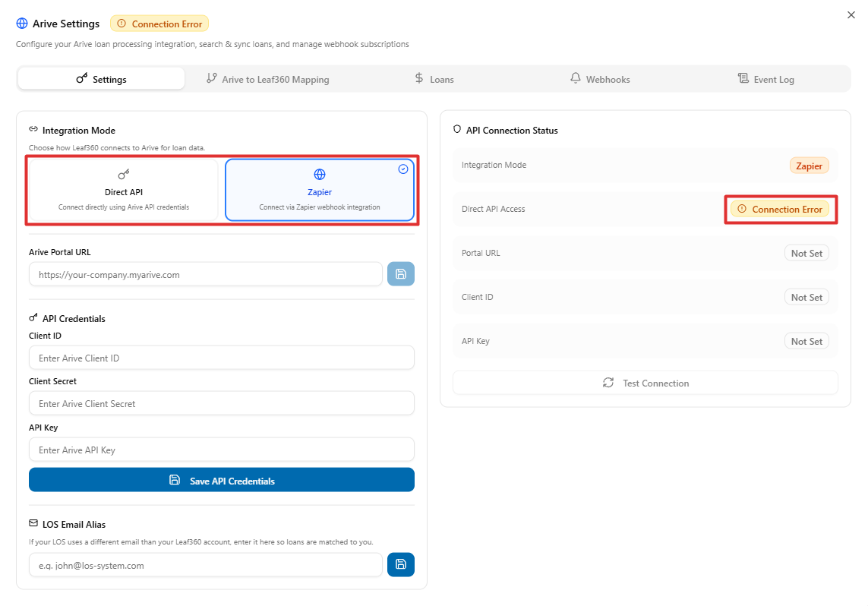Click the key icon beside API Credentials heading

[33, 317]
